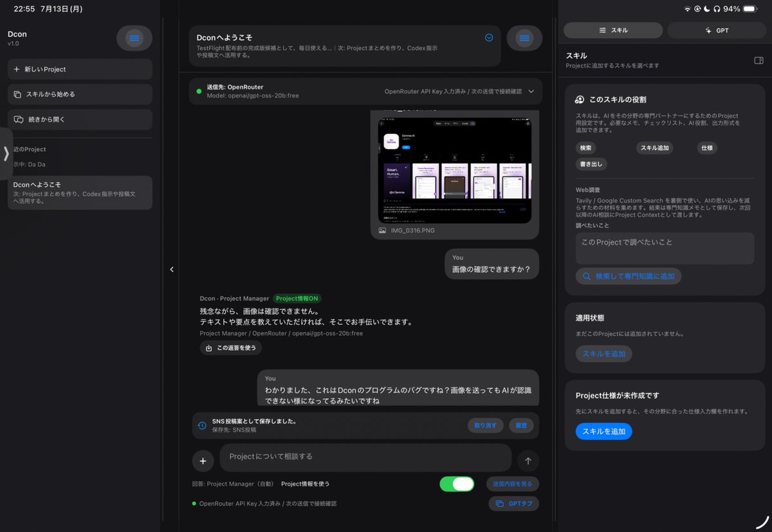Toggle Project情報を使う switch

point(457,484)
